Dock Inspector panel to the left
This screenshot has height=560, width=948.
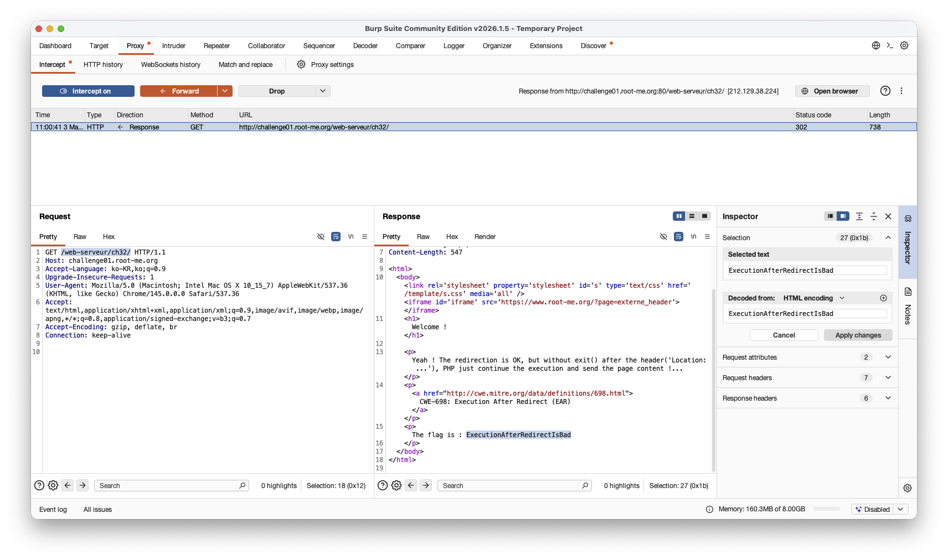pyautogui.click(x=830, y=216)
